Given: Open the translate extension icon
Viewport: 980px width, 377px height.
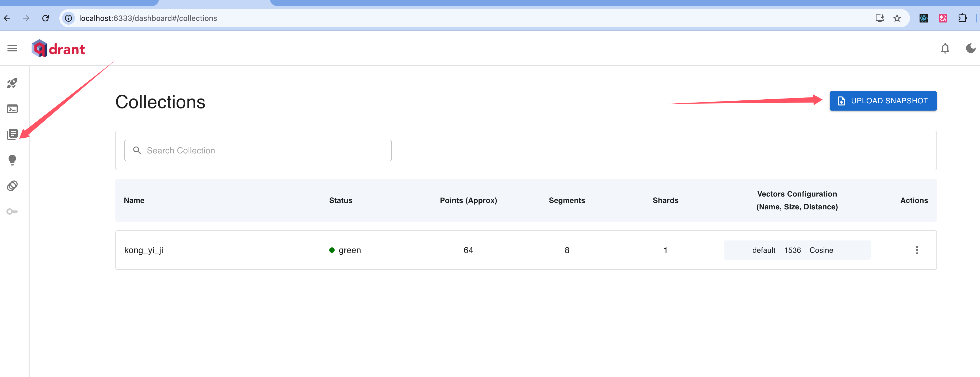Looking at the screenshot, I should [x=943, y=18].
